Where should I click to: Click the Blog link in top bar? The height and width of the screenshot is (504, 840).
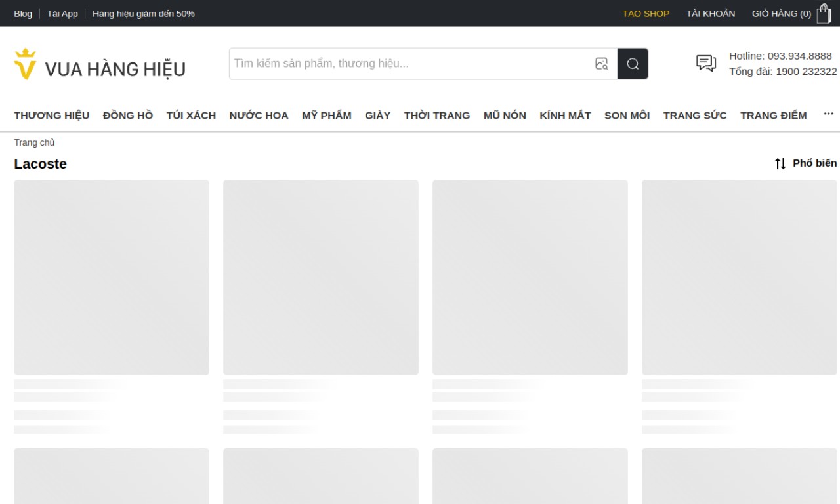point(23,14)
